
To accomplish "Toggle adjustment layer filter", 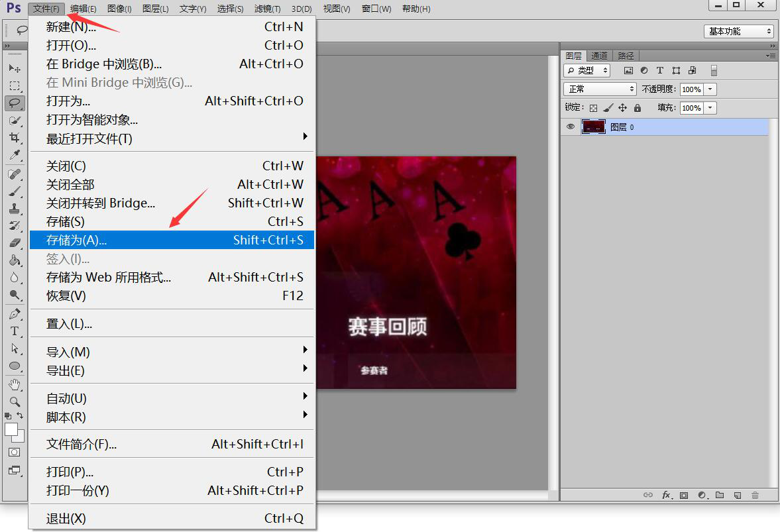I will point(644,71).
